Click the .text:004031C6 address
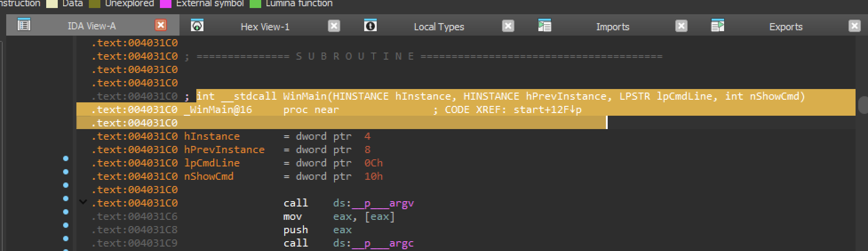Image resolution: width=868 pixels, height=251 pixels. point(135,217)
